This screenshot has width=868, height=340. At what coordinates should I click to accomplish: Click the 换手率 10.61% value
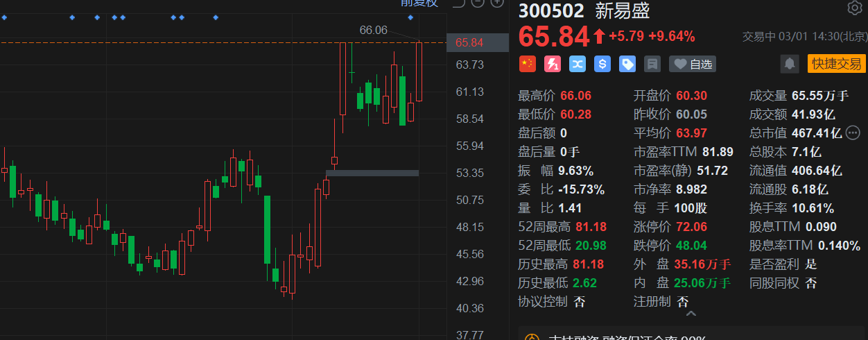coord(813,207)
